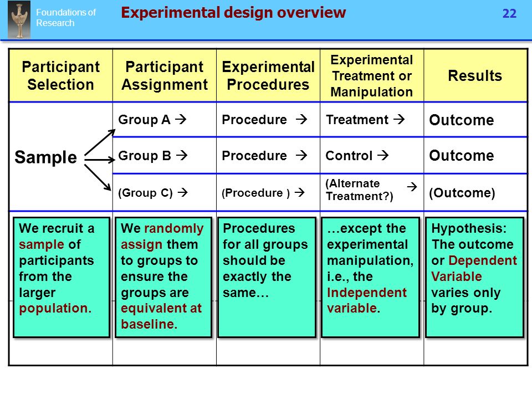Click the red phrase 'equivalent at baseline.'
This screenshot has width=532, height=399.
(161, 316)
